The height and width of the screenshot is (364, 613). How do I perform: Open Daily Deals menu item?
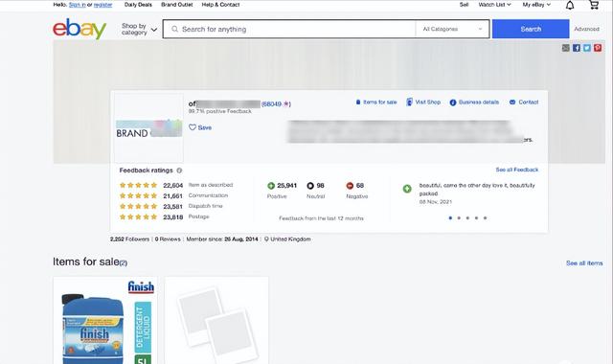click(x=138, y=5)
